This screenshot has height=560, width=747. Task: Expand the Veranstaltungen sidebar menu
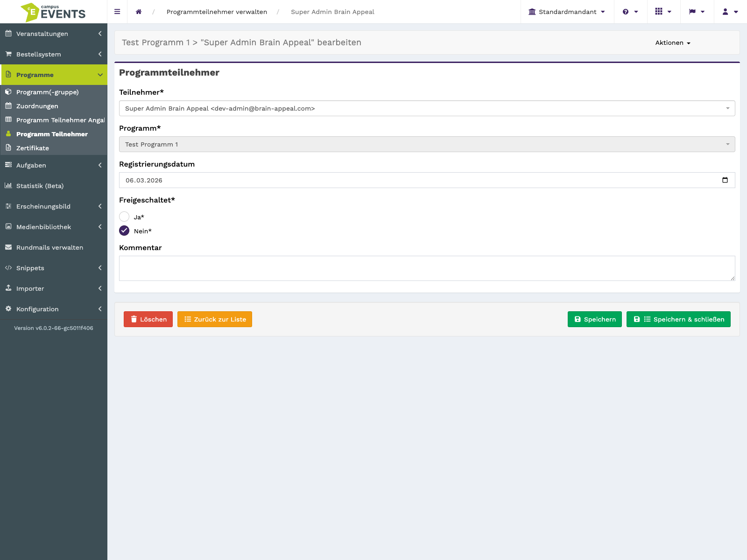coord(54,34)
